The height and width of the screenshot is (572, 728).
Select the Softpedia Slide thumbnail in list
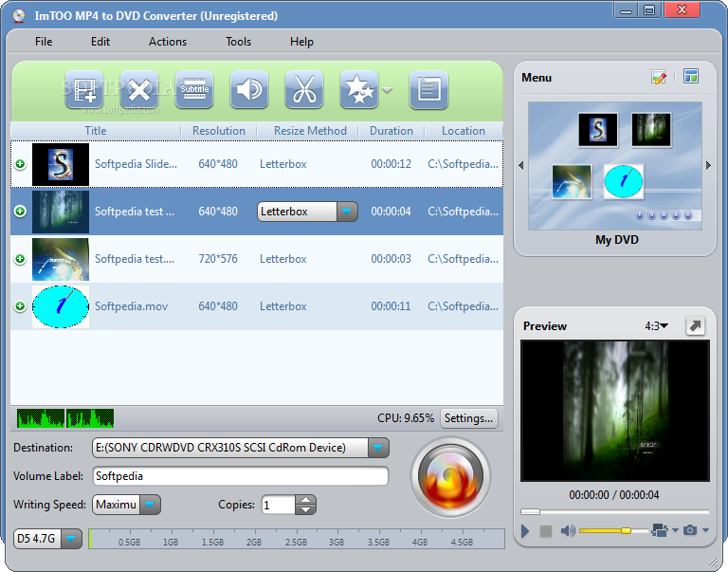61,164
